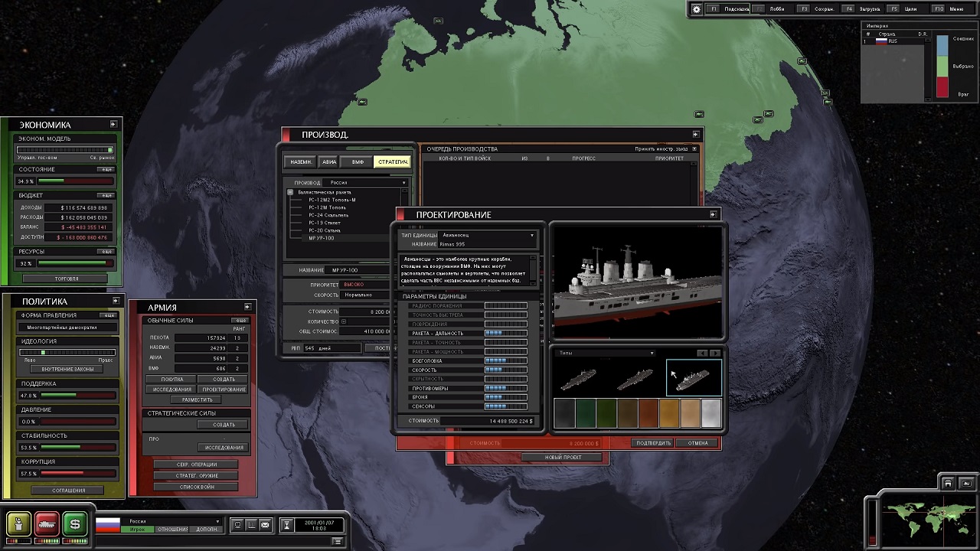Viewport: 980px width, 551px height.
Task: Click the mail envelope icon in bottom bar
Action: [265, 525]
